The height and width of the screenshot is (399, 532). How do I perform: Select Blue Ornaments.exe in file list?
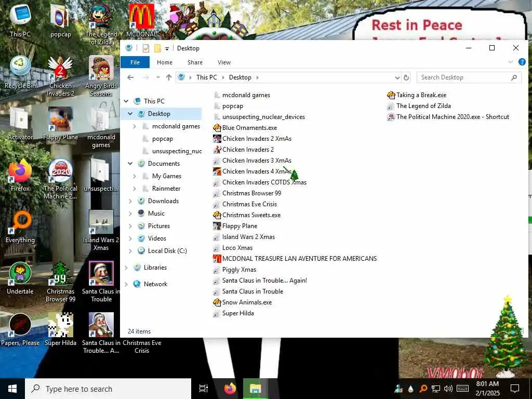249,128
